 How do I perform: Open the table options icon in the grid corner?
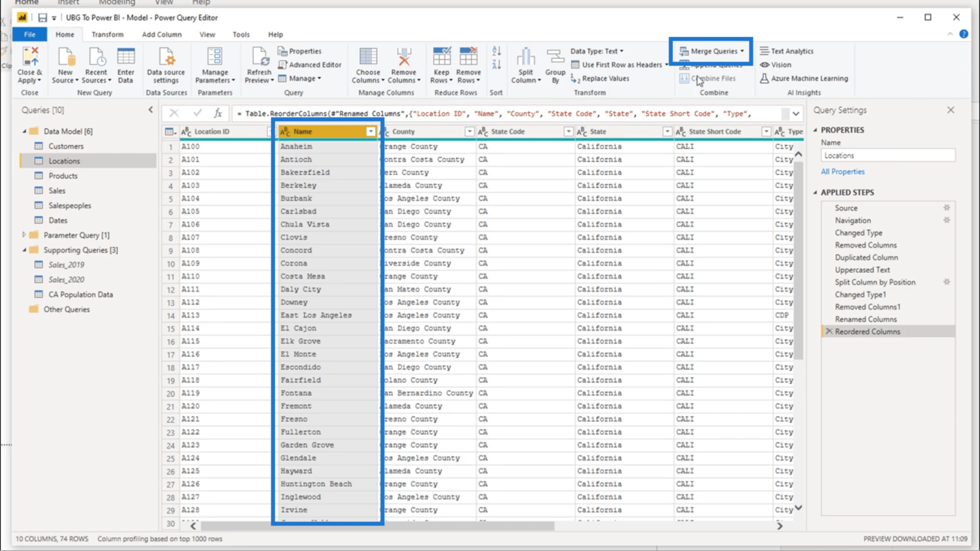[x=170, y=132]
